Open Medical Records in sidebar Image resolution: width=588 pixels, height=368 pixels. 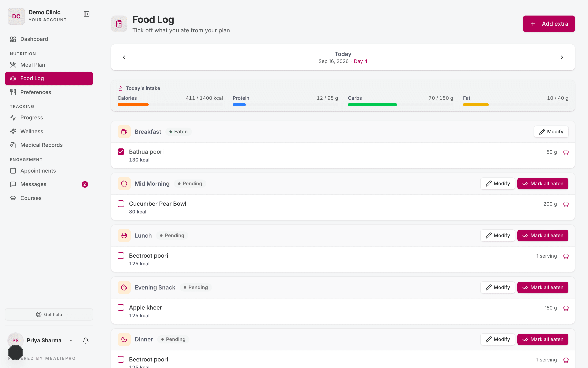point(49,145)
